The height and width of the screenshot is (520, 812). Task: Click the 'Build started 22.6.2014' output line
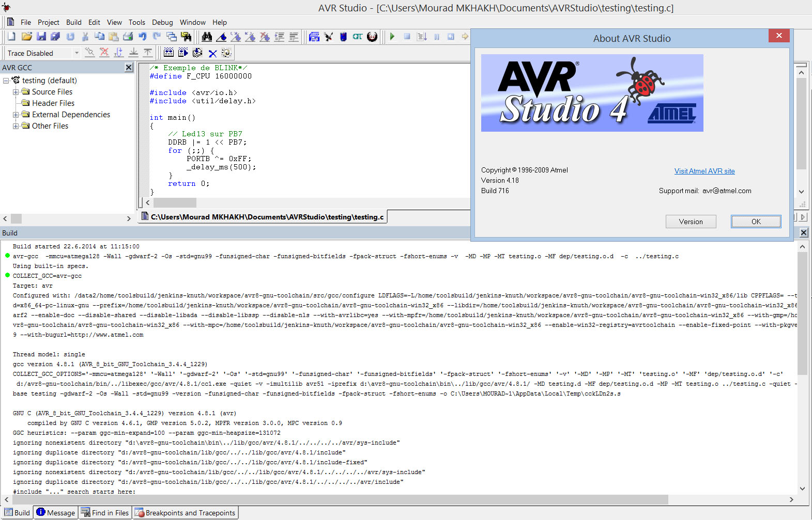pos(76,246)
